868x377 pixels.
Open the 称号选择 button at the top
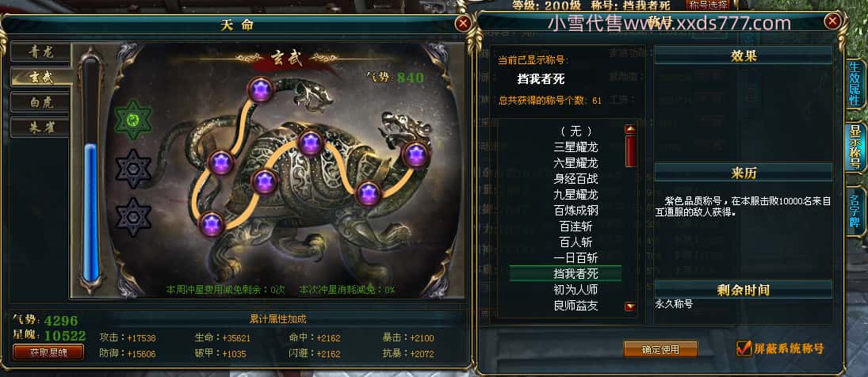[x=708, y=5]
